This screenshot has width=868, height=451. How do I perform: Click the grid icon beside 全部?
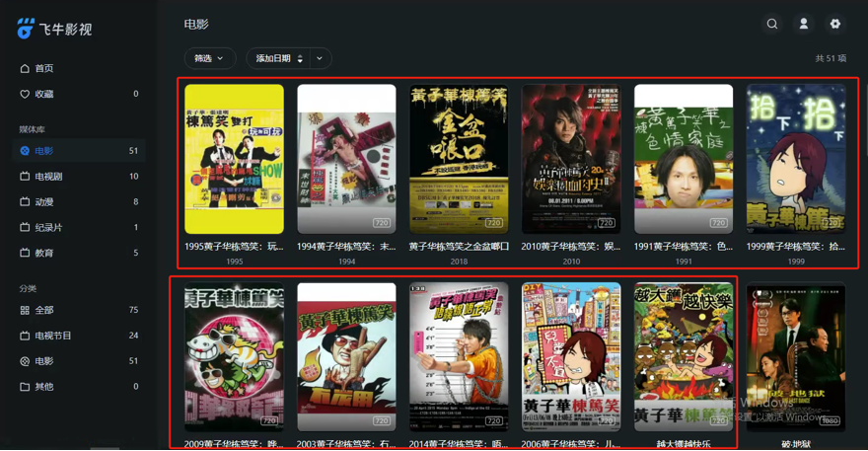[x=25, y=310]
